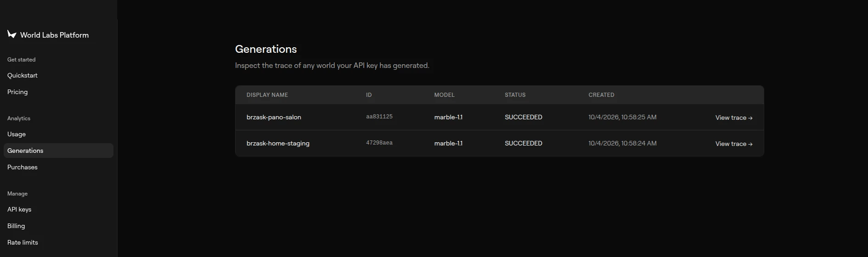Select the brzask-pano-salon display name
Screen dimensions: 868x257
274,117
